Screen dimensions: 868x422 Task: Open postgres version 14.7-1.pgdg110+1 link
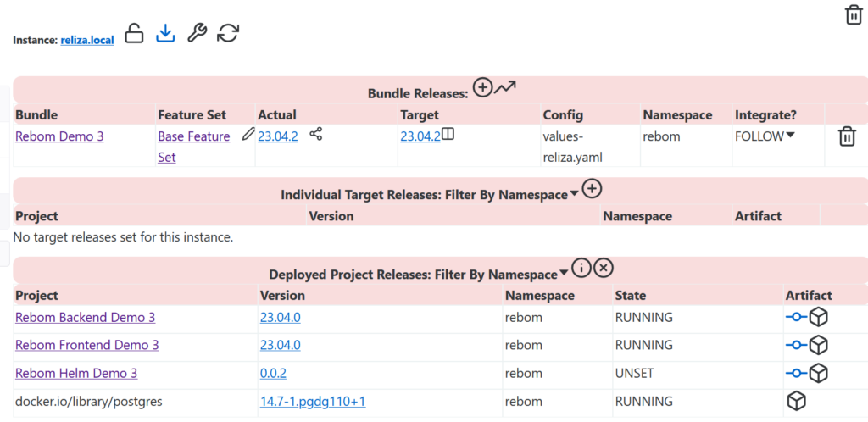coord(313,401)
